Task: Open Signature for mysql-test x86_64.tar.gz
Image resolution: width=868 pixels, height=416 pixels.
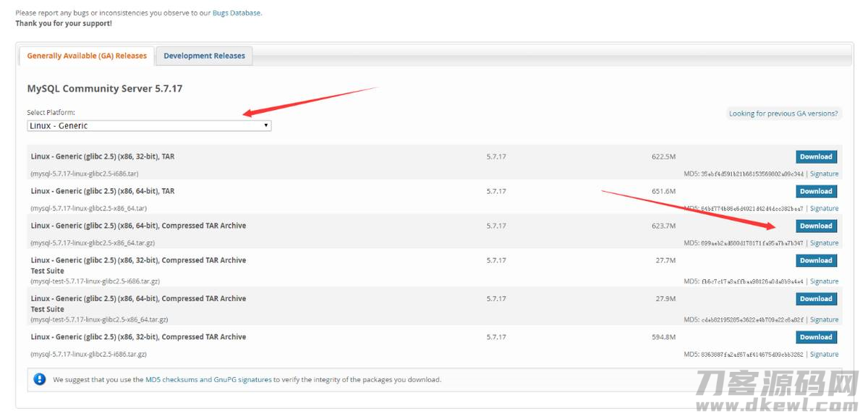Action: pyautogui.click(x=824, y=320)
